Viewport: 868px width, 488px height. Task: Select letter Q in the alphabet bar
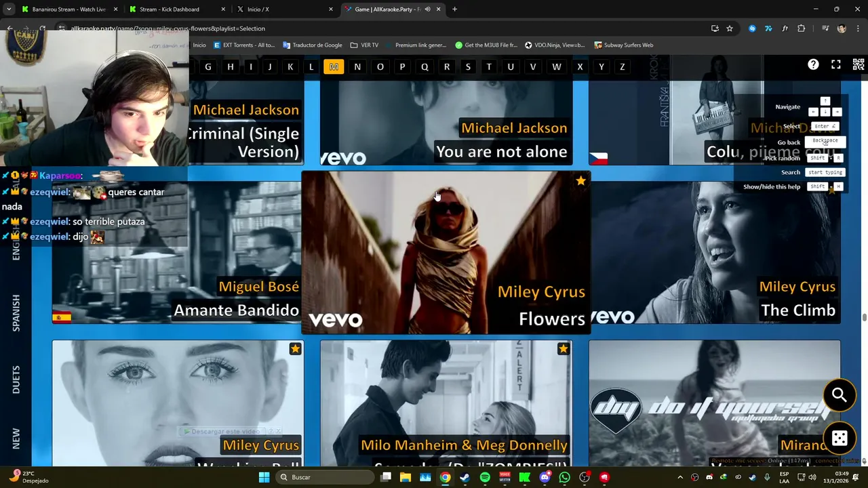(425, 66)
